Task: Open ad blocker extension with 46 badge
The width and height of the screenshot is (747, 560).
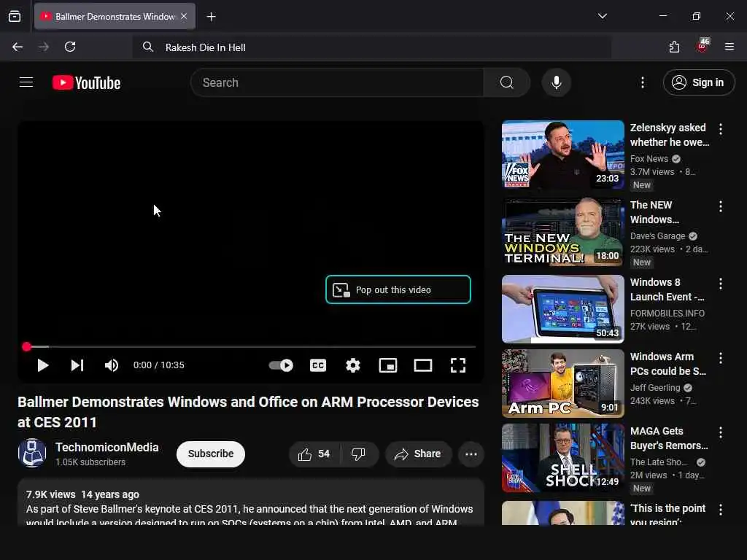Action: click(703, 46)
